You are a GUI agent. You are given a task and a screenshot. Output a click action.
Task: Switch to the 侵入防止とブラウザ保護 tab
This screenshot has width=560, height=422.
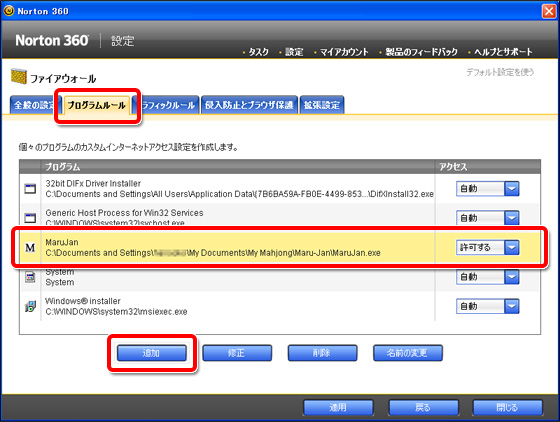coord(249,105)
